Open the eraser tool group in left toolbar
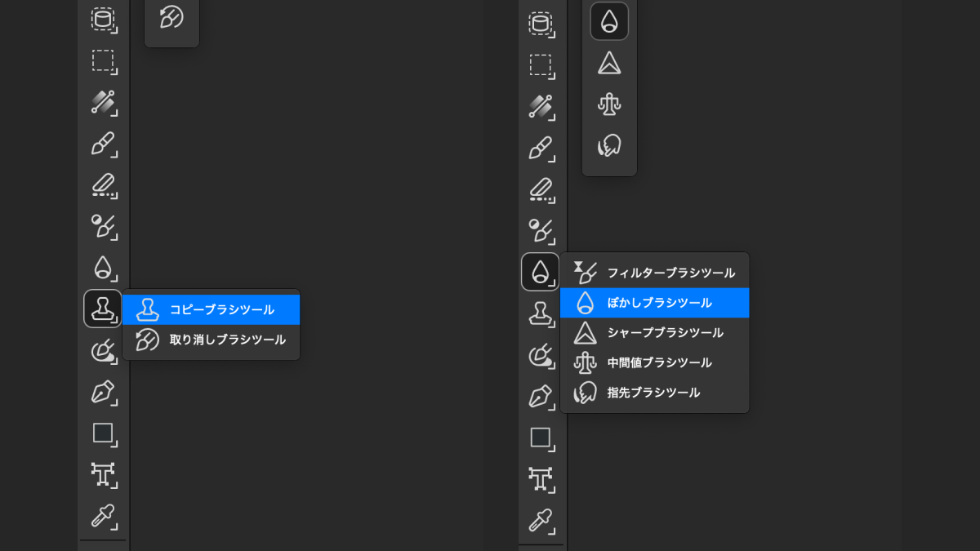The height and width of the screenshot is (551, 980). tap(103, 185)
